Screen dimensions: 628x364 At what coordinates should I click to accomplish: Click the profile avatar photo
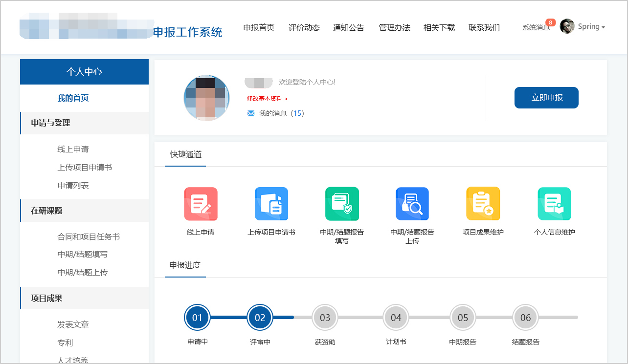[x=206, y=97]
